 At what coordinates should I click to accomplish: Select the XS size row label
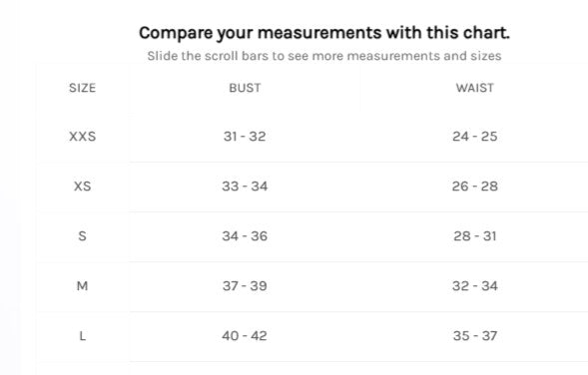coord(83,187)
